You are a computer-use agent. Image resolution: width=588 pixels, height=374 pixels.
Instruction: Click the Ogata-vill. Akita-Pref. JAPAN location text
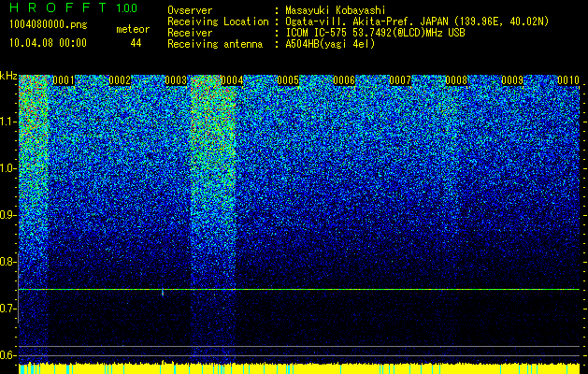(x=417, y=22)
